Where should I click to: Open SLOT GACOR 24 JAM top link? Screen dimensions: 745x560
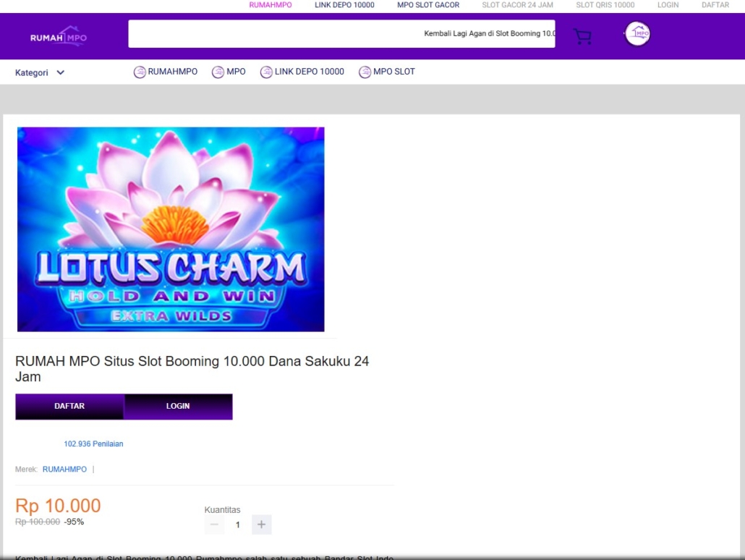tap(517, 5)
